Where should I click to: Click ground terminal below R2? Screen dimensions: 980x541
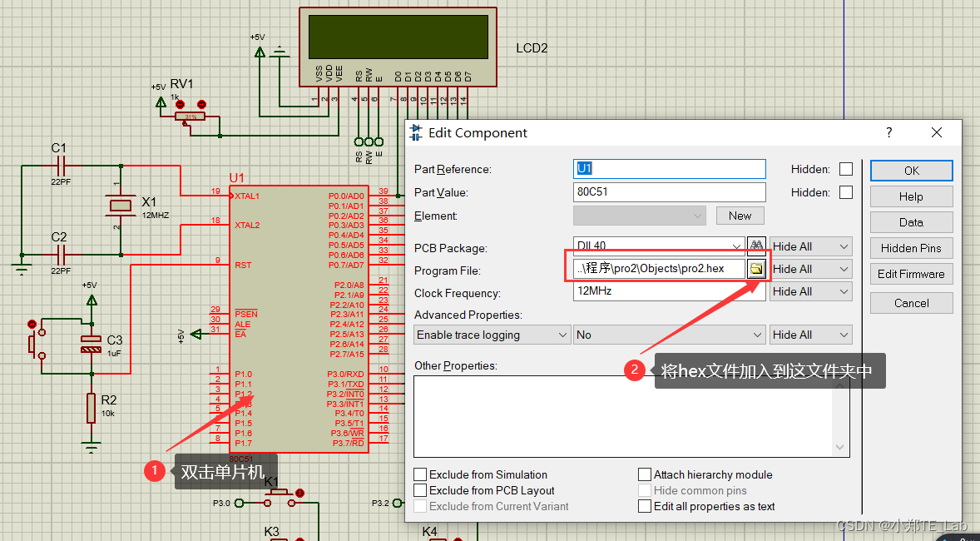(92, 447)
